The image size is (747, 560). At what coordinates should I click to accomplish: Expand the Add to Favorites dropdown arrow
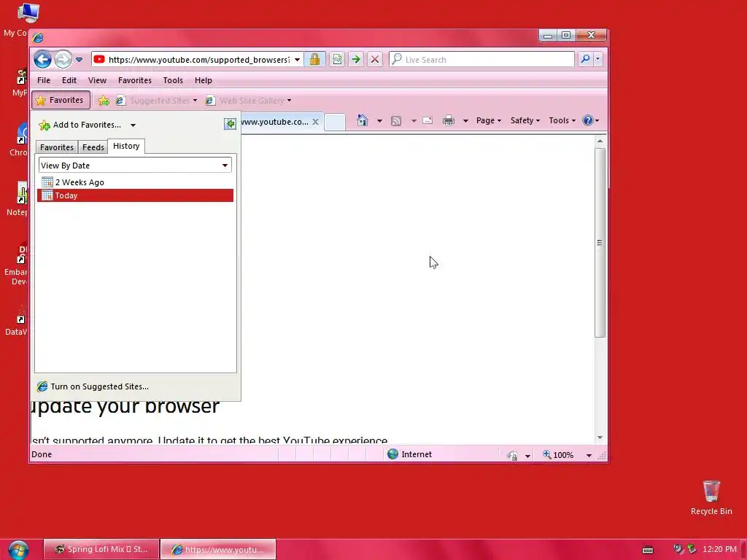tap(133, 125)
